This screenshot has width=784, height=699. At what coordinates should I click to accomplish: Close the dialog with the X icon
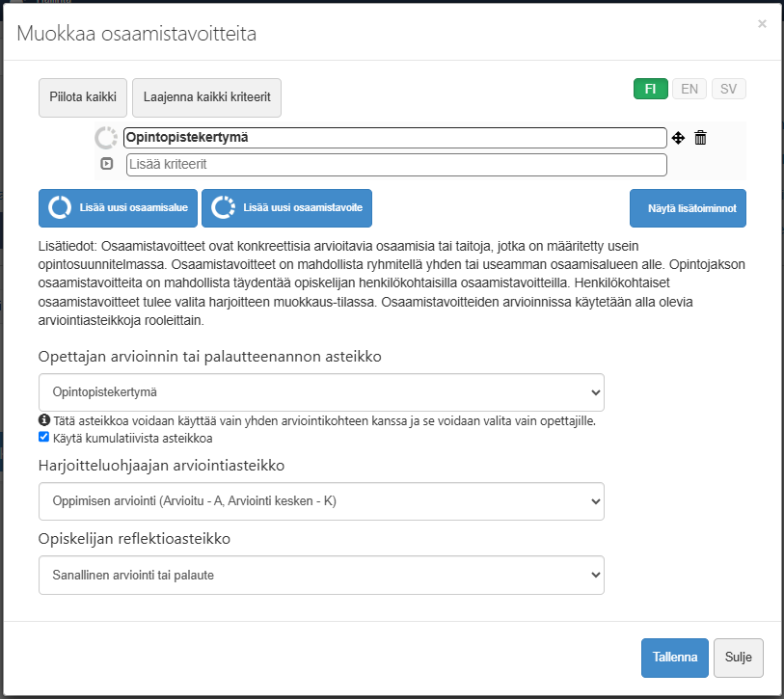762,24
